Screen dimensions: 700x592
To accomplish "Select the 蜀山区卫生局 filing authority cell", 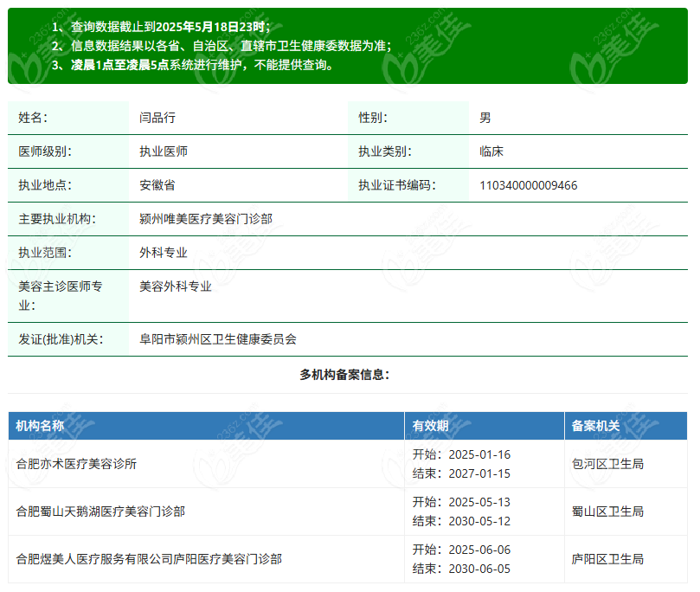I will (607, 512).
